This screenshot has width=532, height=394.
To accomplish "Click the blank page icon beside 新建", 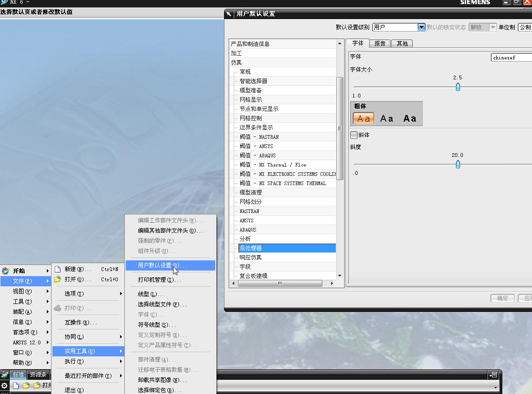I will coord(58,269).
